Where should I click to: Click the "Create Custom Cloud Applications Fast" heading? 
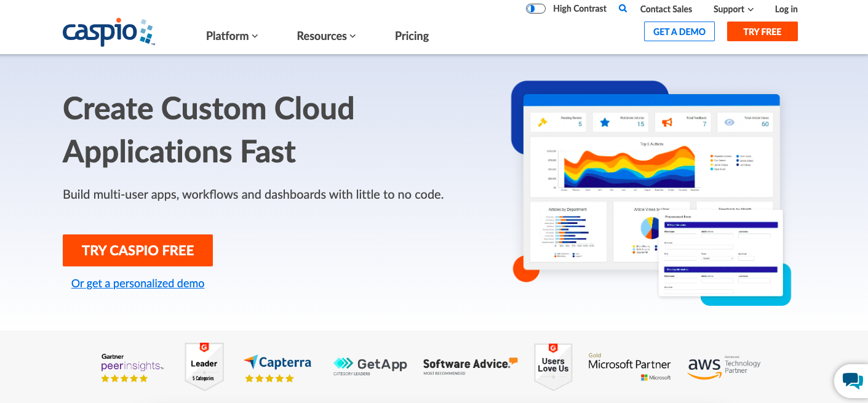(209, 130)
